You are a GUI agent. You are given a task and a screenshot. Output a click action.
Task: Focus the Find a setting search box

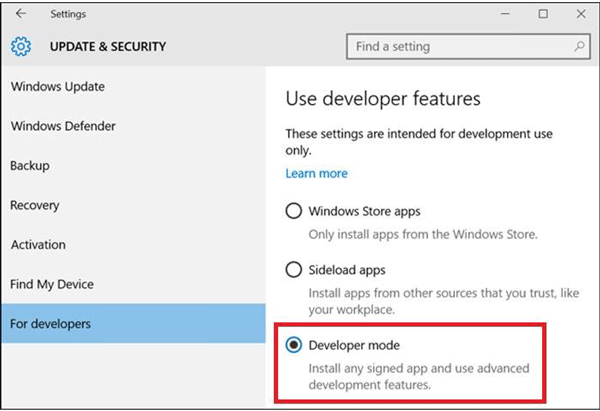click(x=468, y=46)
